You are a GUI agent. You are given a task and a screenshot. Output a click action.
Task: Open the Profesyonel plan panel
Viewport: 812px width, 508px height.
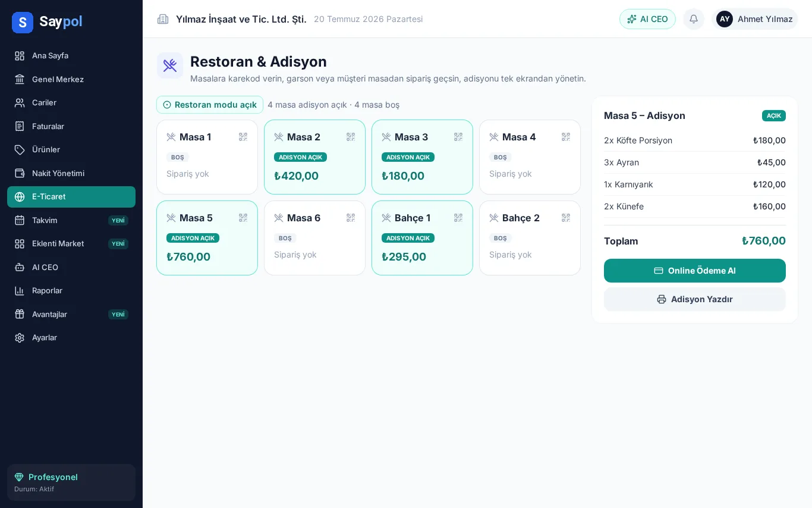click(x=71, y=482)
